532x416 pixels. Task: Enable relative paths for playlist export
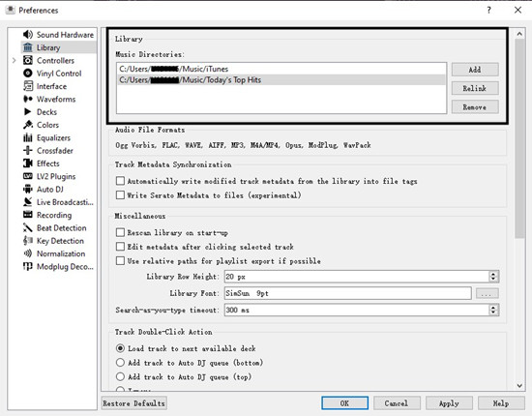[120, 261]
